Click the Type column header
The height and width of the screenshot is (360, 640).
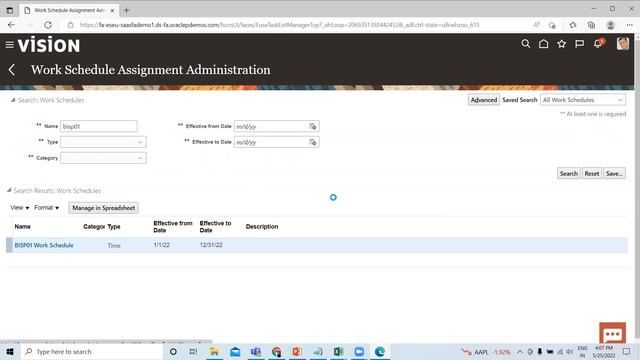114,227
